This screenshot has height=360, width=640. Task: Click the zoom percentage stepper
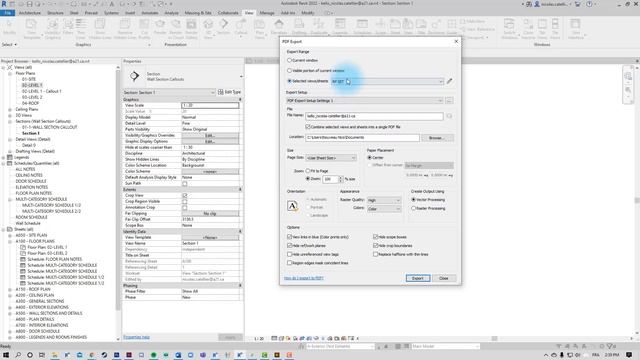click(341, 179)
